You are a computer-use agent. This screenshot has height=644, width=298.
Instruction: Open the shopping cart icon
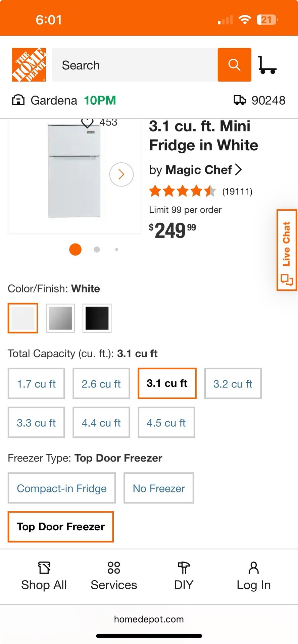pyautogui.click(x=267, y=65)
